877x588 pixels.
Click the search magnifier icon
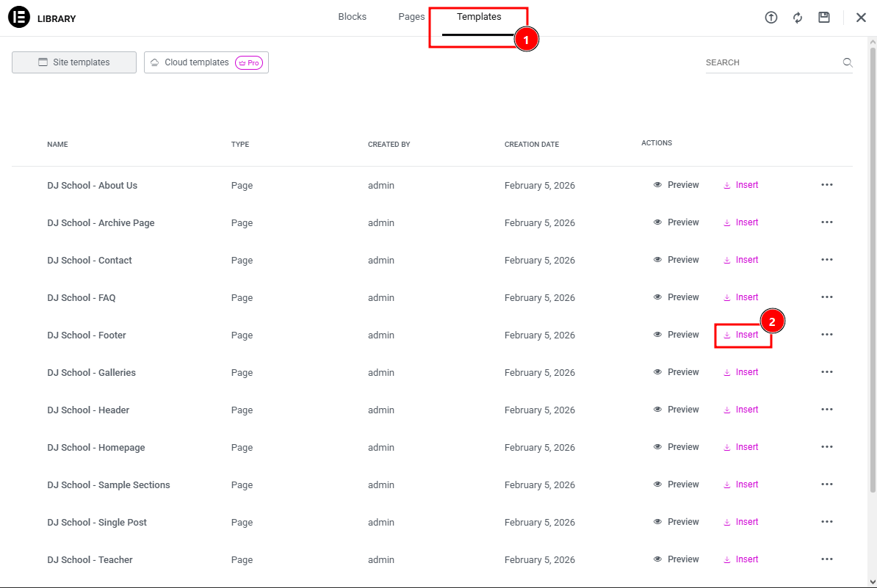(848, 62)
